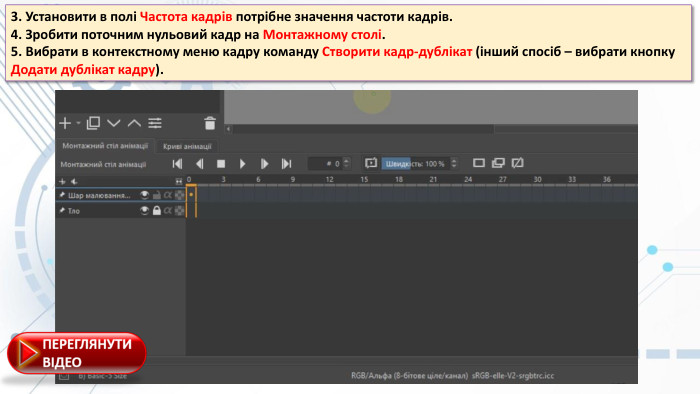This screenshot has height=394, width=700.
Task: Click frame 24 on the timeline ruler
Action: pyautogui.click(x=468, y=179)
